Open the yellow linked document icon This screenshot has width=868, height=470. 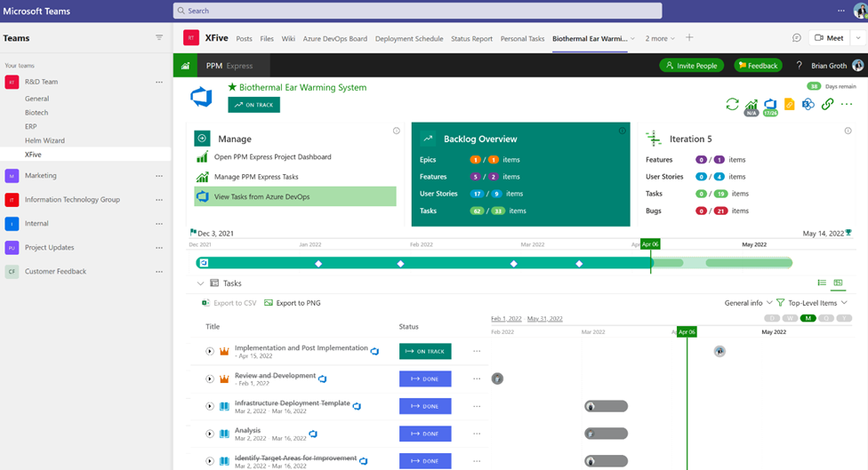coord(790,104)
